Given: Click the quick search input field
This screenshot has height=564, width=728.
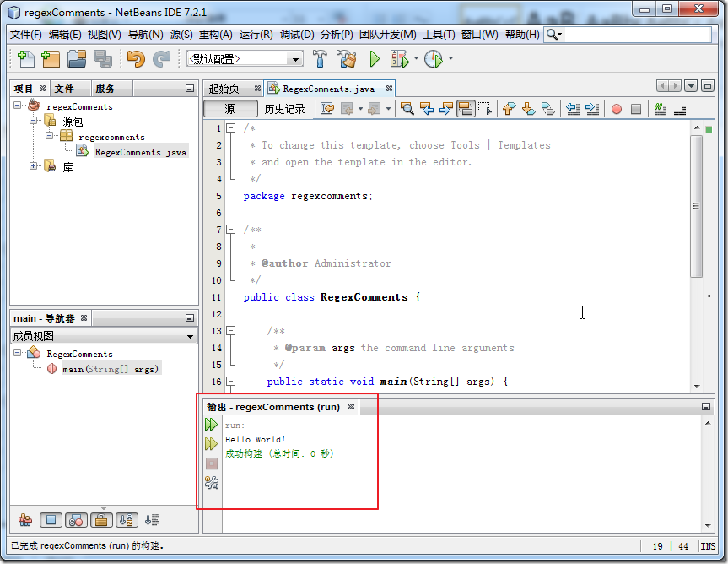Looking at the screenshot, I should click(x=638, y=35).
